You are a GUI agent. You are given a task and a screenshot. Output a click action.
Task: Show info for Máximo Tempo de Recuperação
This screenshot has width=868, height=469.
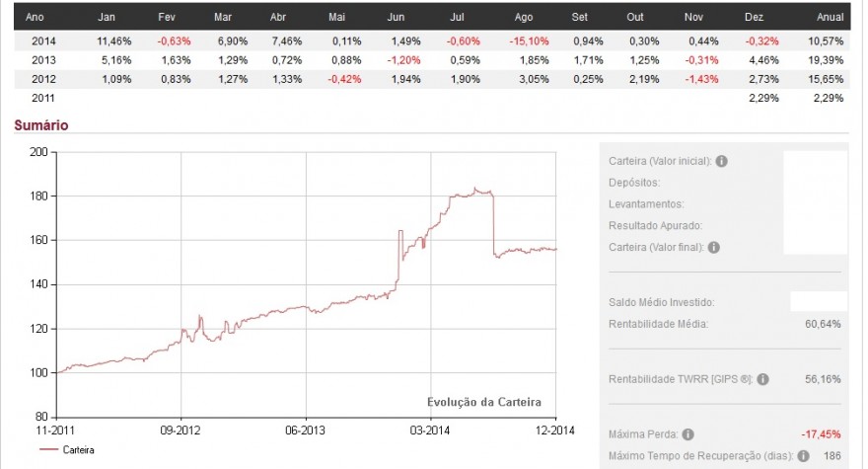pos(803,456)
